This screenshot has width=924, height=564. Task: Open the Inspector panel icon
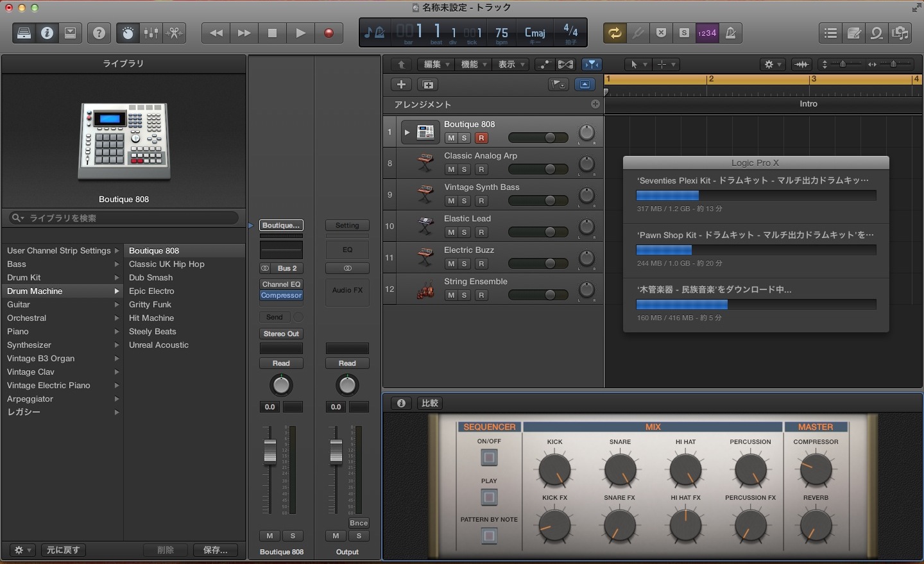(47, 33)
